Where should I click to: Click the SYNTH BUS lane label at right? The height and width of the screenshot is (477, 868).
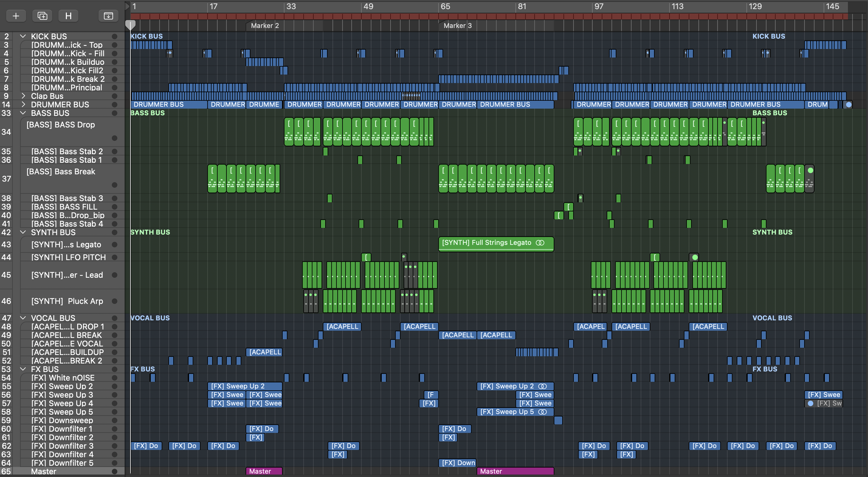pyautogui.click(x=772, y=232)
